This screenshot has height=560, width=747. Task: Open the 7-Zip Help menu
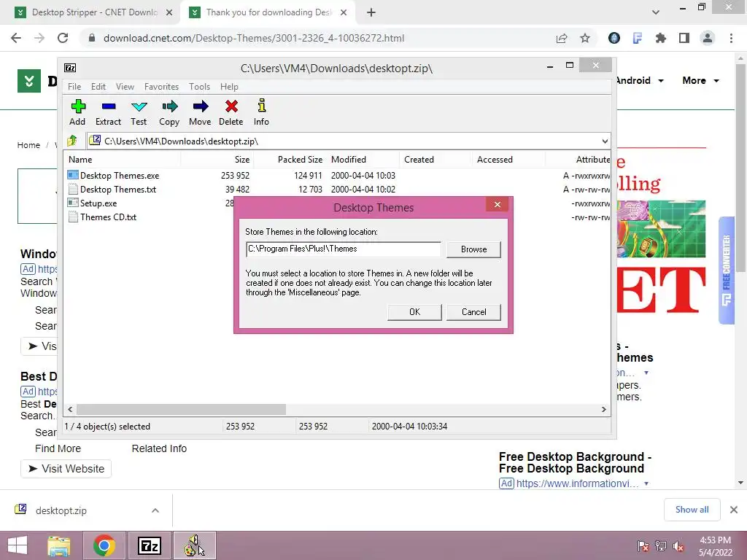point(229,87)
